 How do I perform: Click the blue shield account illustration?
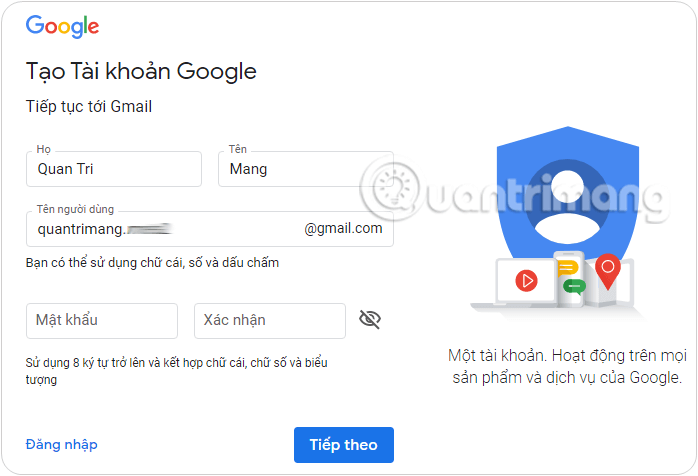coord(568,196)
